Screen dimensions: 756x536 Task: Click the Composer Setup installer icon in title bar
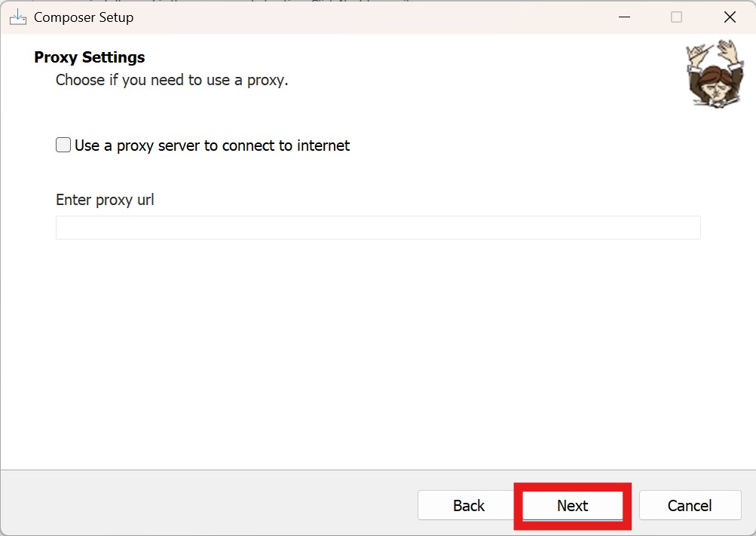[17, 17]
